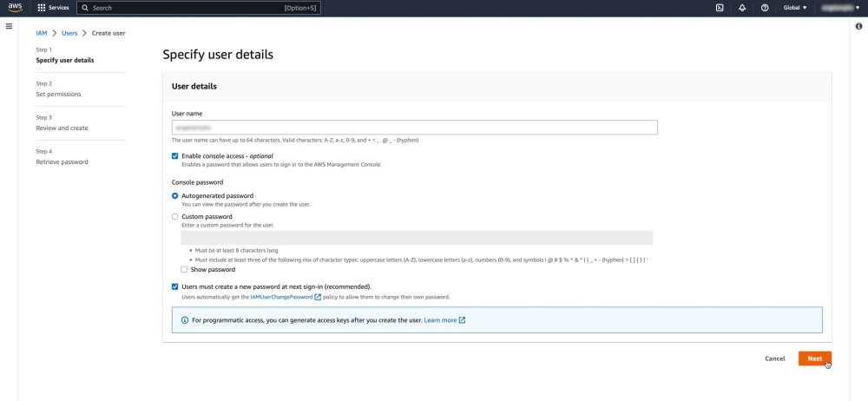Click into the User name field
868x401 pixels.
[x=414, y=128]
